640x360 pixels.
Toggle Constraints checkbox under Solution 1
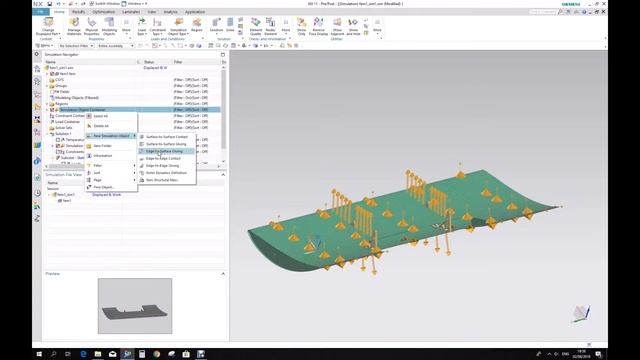[58, 151]
